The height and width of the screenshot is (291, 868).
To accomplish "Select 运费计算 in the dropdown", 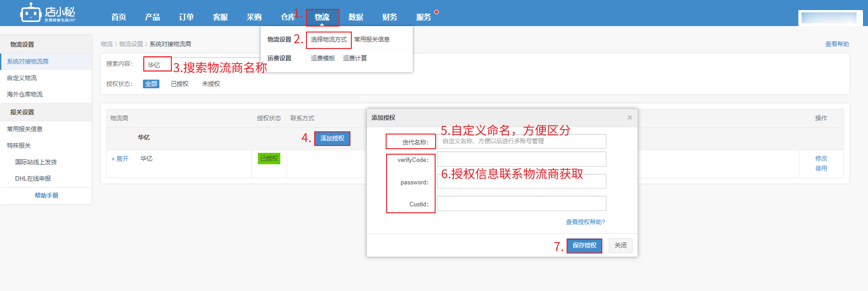I will [355, 59].
